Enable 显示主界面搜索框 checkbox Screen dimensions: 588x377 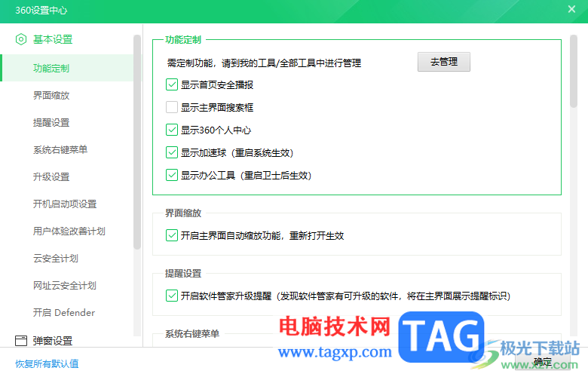coord(172,107)
